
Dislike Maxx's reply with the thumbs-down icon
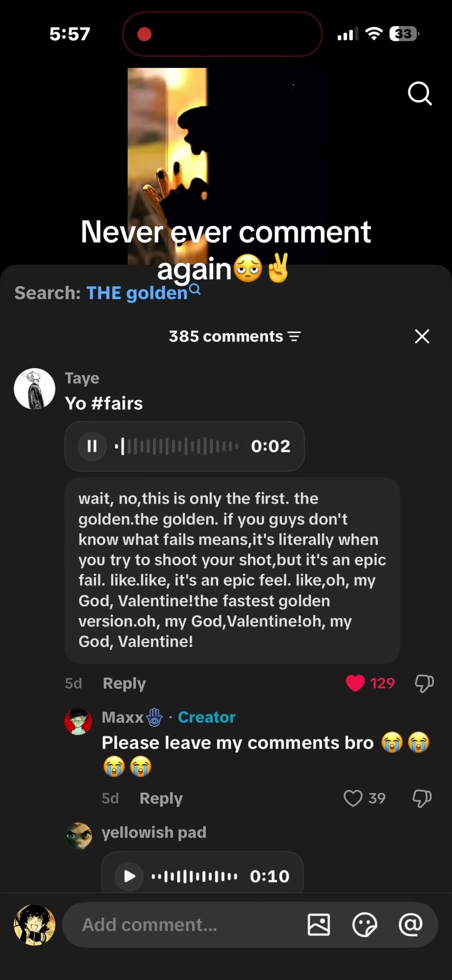coord(422,798)
